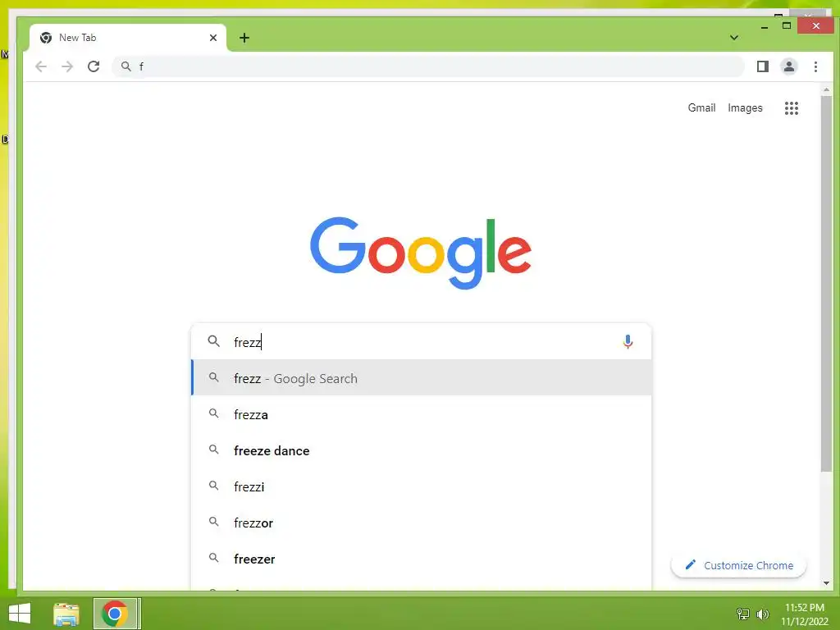The height and width of the screenshot is (630, 840).
Task: Open the Gmail link
Action: (x=701, y=108)
